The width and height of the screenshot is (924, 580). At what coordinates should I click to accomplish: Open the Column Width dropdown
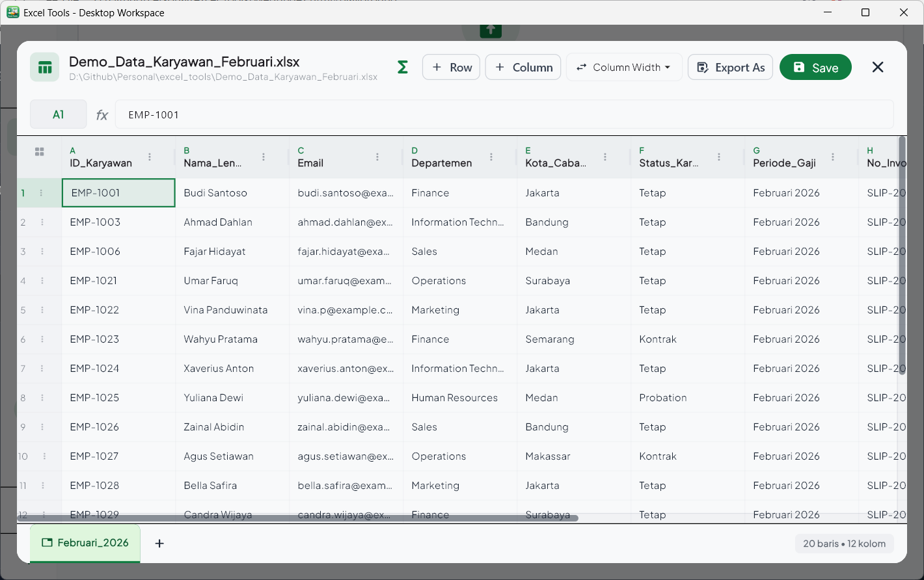624,67
